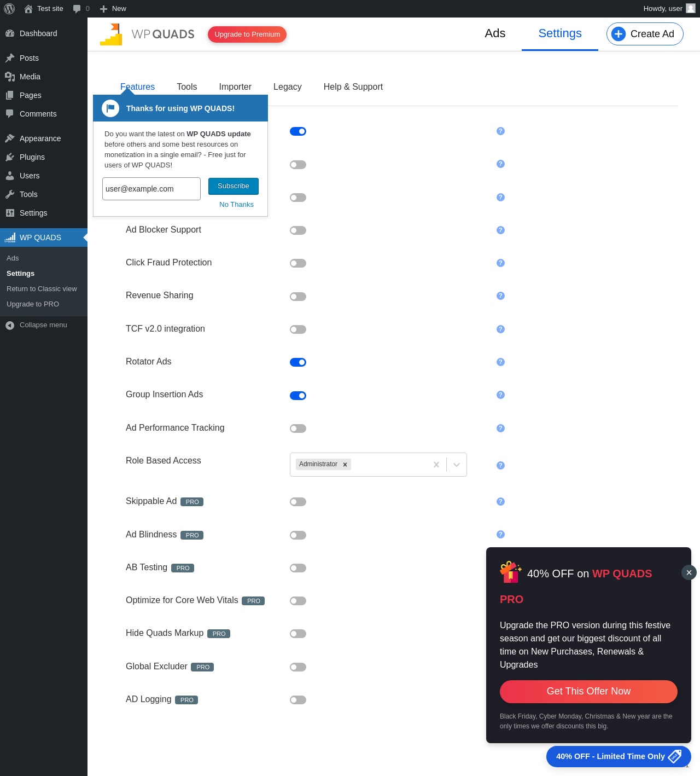This screenshot has height=776, width=700.
Task: Click the plus icon in Create Ad
Action: click(619, 34)
